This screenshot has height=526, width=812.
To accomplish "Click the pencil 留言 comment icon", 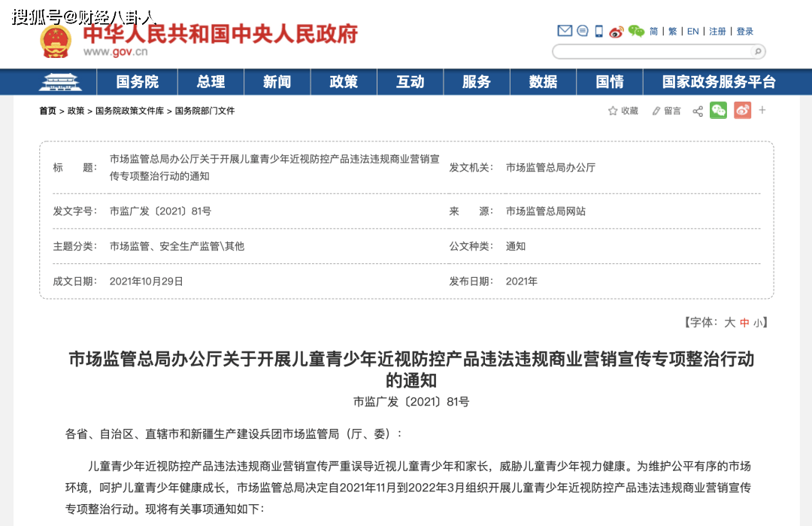I will pyautogui.click(x=656, y=111).
